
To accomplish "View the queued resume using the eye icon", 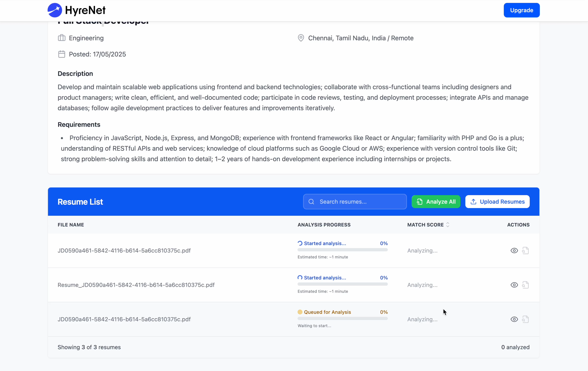I will click(x=514, y=319).
